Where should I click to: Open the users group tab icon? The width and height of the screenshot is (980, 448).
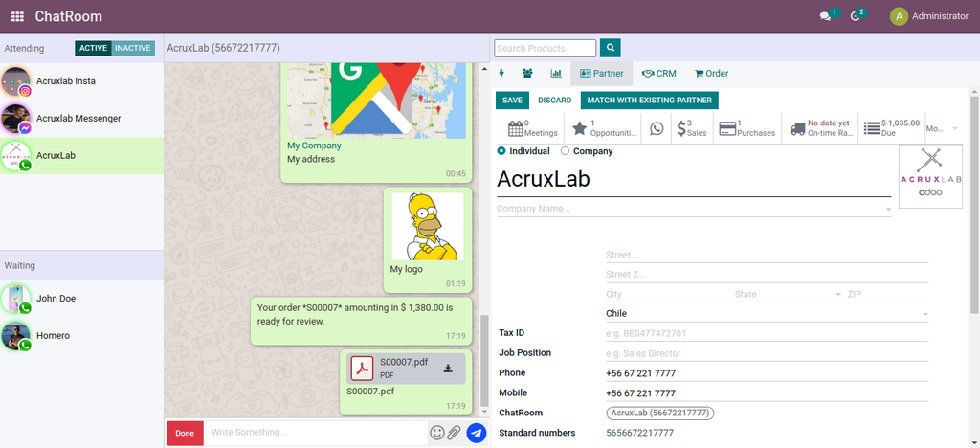coord(527,73)
